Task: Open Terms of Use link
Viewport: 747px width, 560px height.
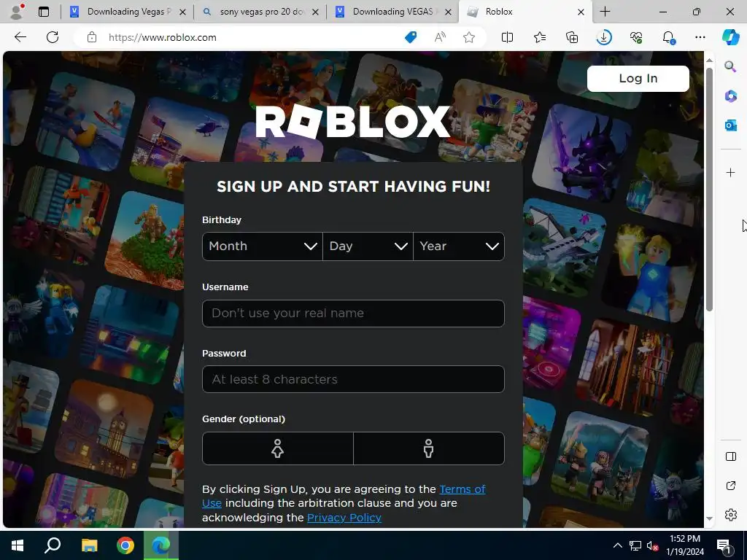Action: (x=344, y=496)
